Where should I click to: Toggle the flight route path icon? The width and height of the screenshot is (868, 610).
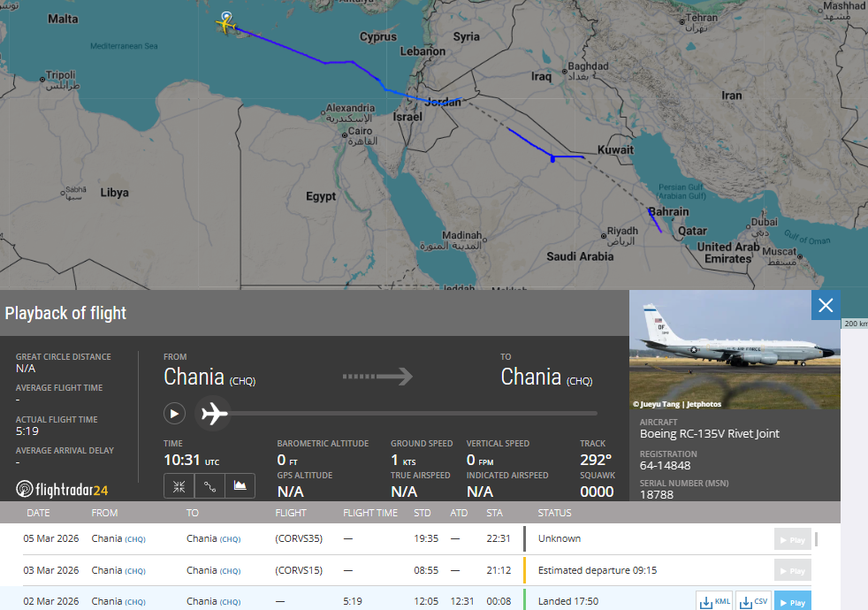(x=209, y=485)
